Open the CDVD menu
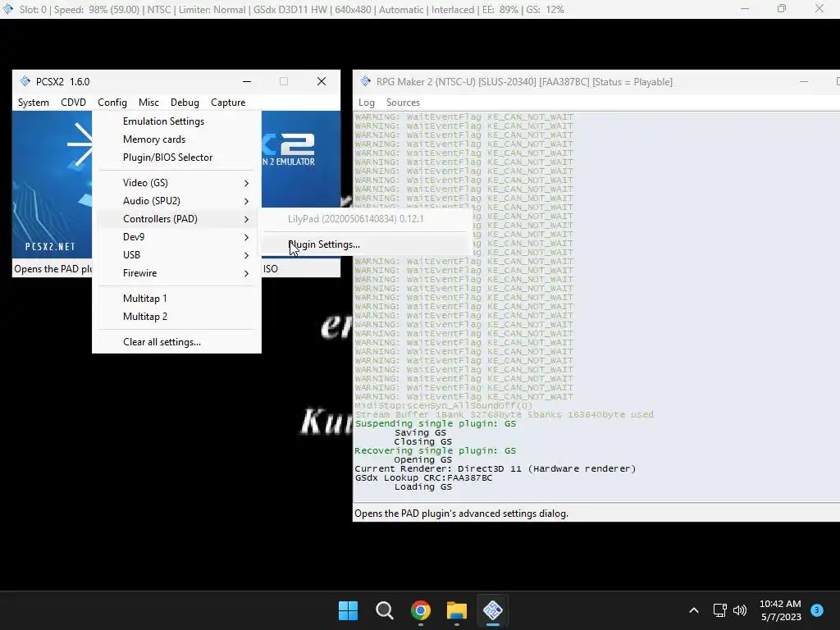 click(73, 103)
